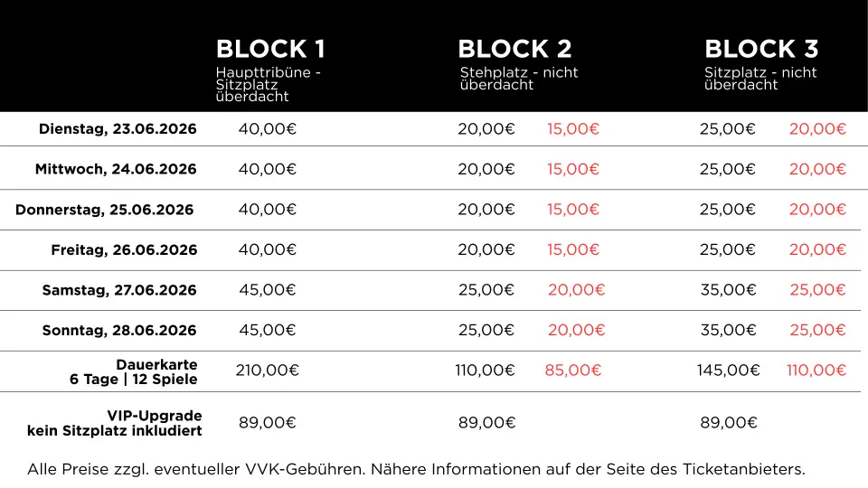Image resolution: width=868 pixels, height=488 pixels.
Task: Click the 45,00€ Samstag price in Block 1
Action: (x=267, y=290)
